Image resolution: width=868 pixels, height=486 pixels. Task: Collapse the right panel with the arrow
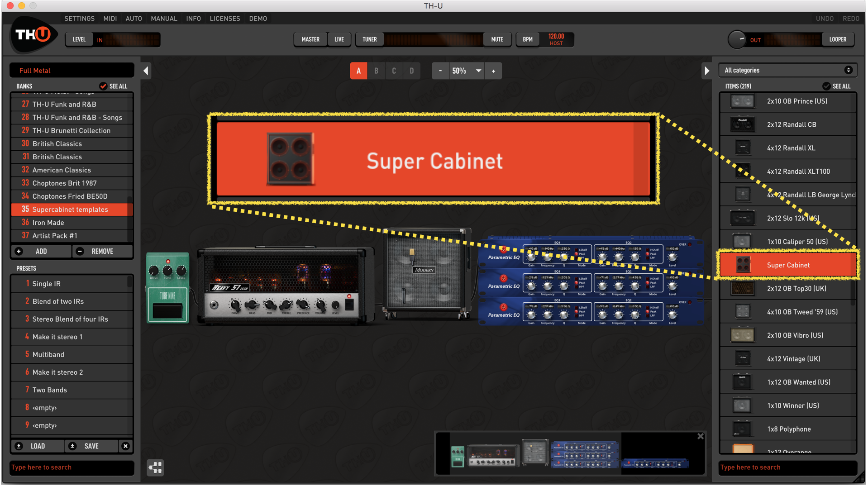[x=706, y=71]
